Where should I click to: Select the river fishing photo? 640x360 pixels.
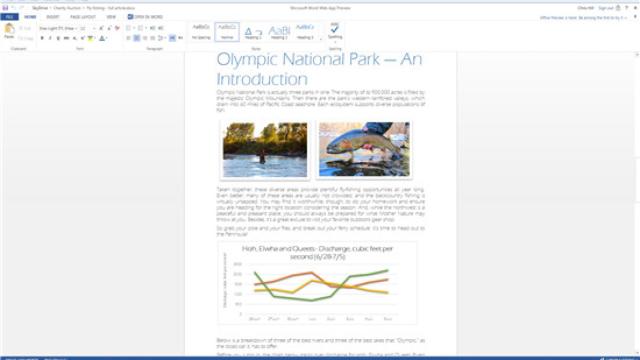pos(265,150)
